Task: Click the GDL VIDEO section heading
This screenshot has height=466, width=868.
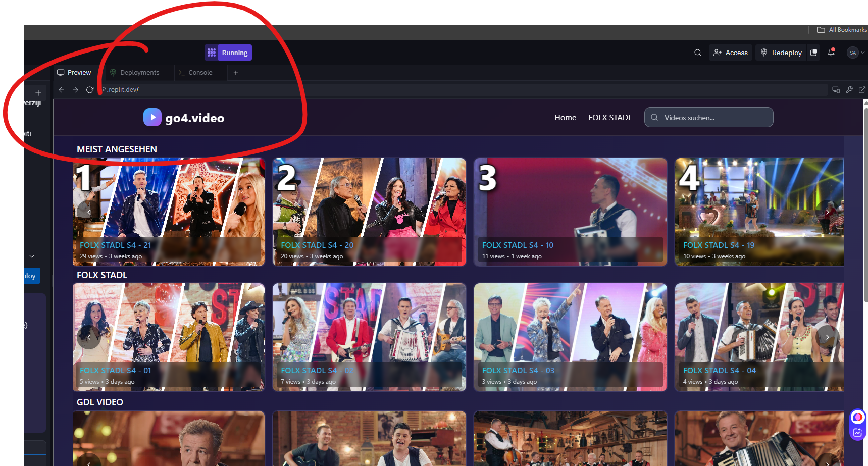Action: click(100, 402)
